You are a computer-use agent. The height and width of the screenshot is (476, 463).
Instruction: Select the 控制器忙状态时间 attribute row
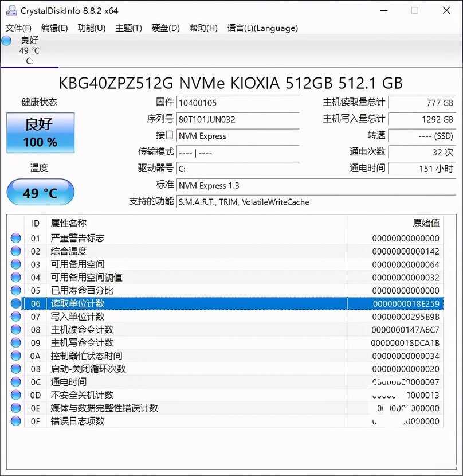point(225,356)
